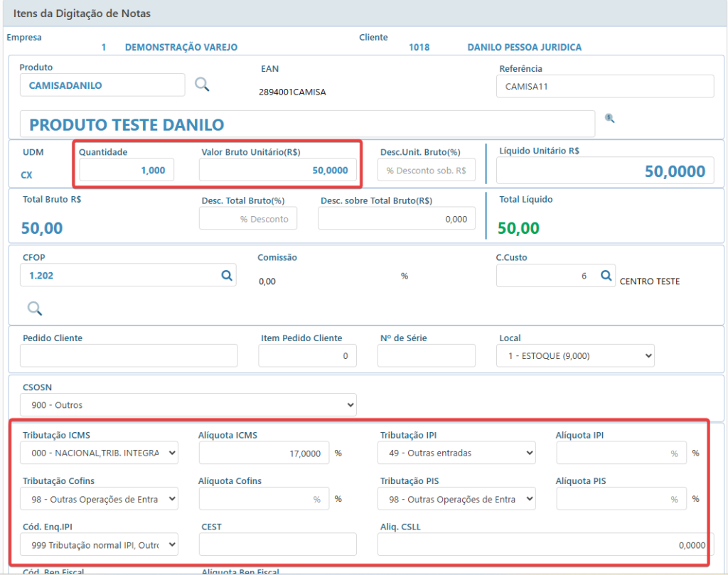This screenshot has height=575, width=728.
Task: Click the Valor Bruto Unitário field
Action: click(278, 170)
